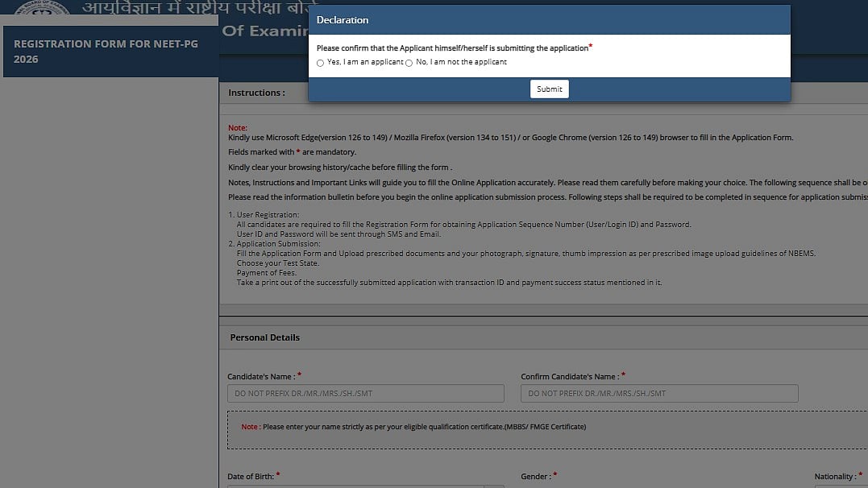Click the Hindi board title heading
Image resolution: width=868 pixels, height=488 pixels.
195,8
